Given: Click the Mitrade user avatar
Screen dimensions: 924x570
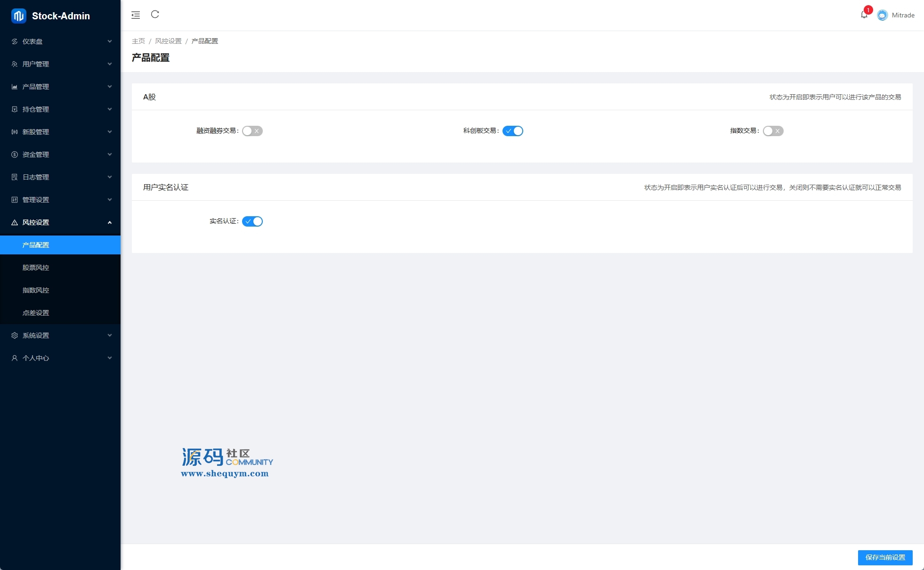Looking at the screenshot, I should pos(882,15).
